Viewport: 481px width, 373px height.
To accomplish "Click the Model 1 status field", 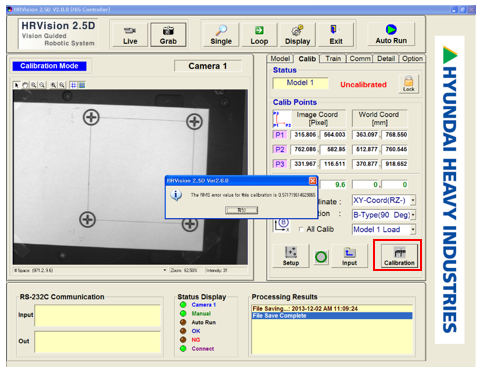I will (x=300, y=83).
